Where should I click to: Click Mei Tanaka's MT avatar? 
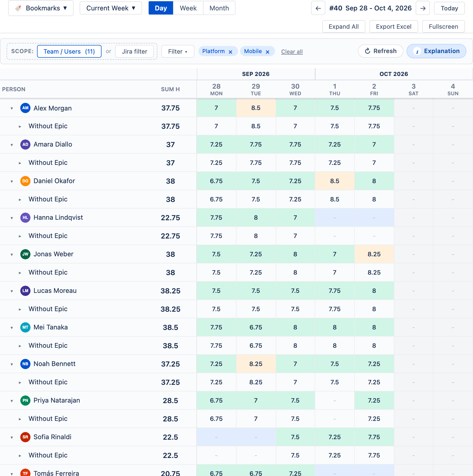(25, 327)
